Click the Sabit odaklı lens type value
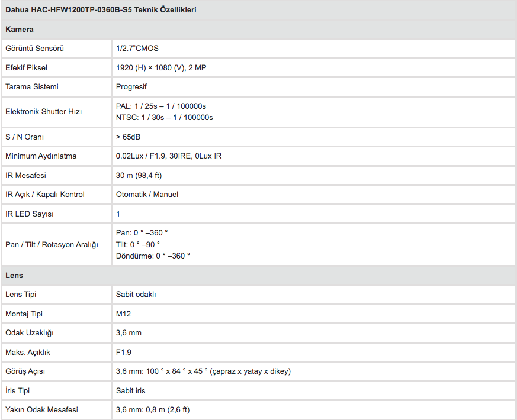 coord(136,295)
